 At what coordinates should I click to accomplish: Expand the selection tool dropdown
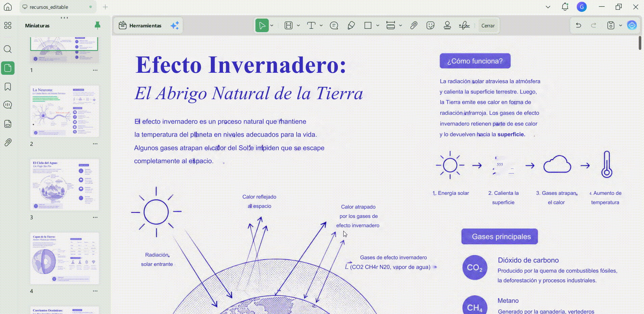coord(272,26)
